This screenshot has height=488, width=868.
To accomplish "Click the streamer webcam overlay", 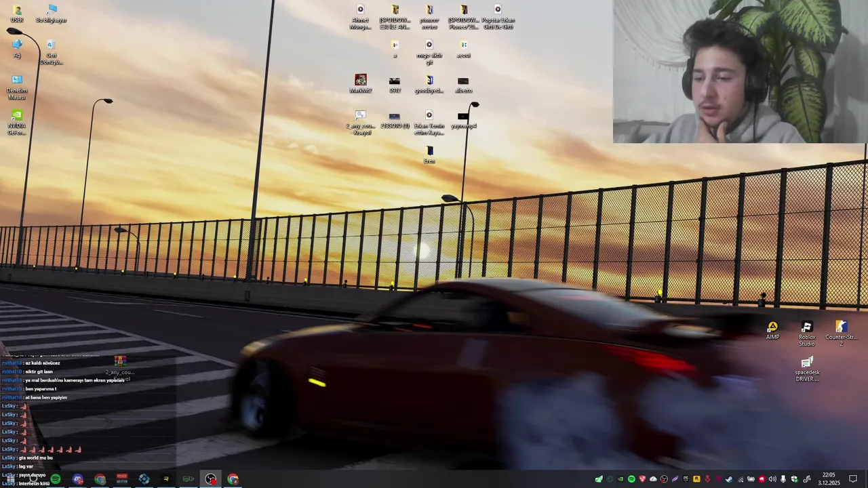I will coord(739,71).
